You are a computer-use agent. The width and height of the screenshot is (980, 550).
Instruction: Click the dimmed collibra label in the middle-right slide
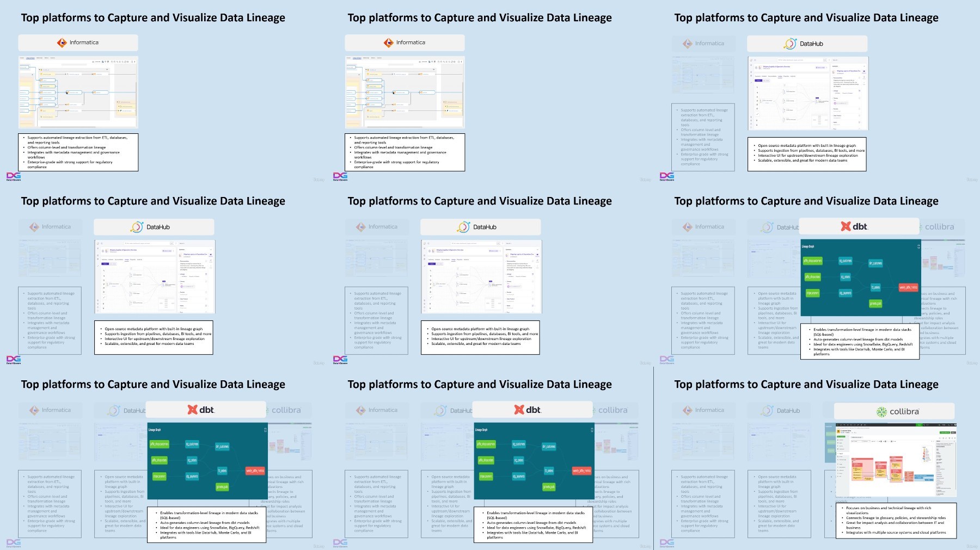(x=939, y=227)
